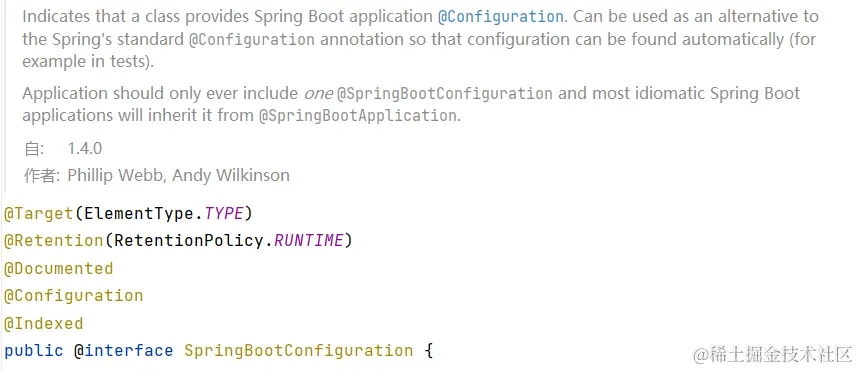Click author name Andy Wilkinson
The width and height of the screenshot is (859, 371).
point(231,175)
